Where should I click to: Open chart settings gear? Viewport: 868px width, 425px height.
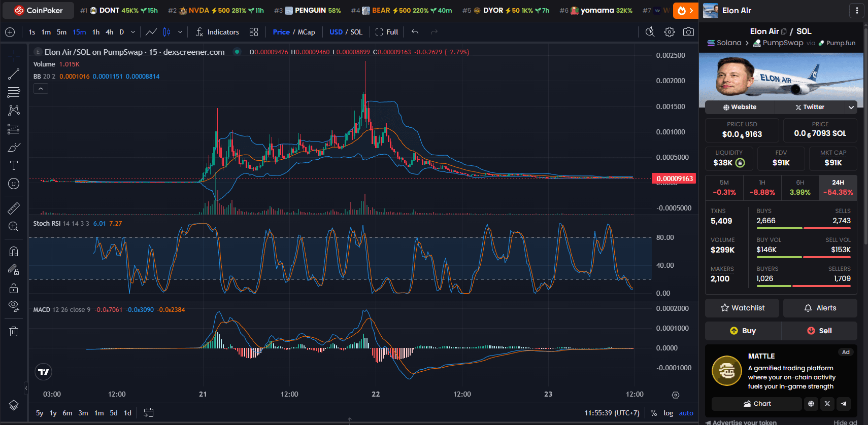670,32
